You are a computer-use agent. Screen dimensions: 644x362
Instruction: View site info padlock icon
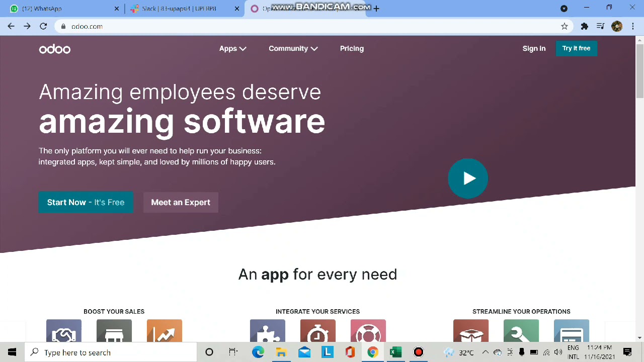pos(63,26)
